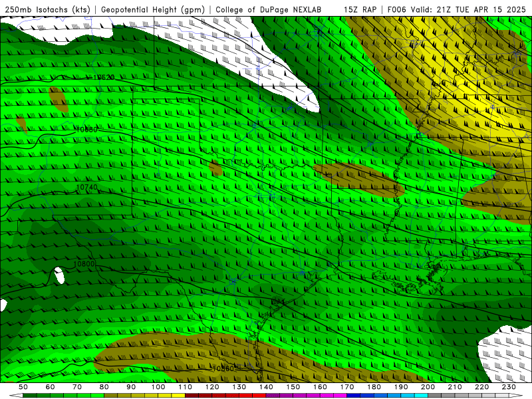Viewport: 532px width, 399px height.
Task: Click the '15Z RAP' model run label
Action: coord(360,9)
